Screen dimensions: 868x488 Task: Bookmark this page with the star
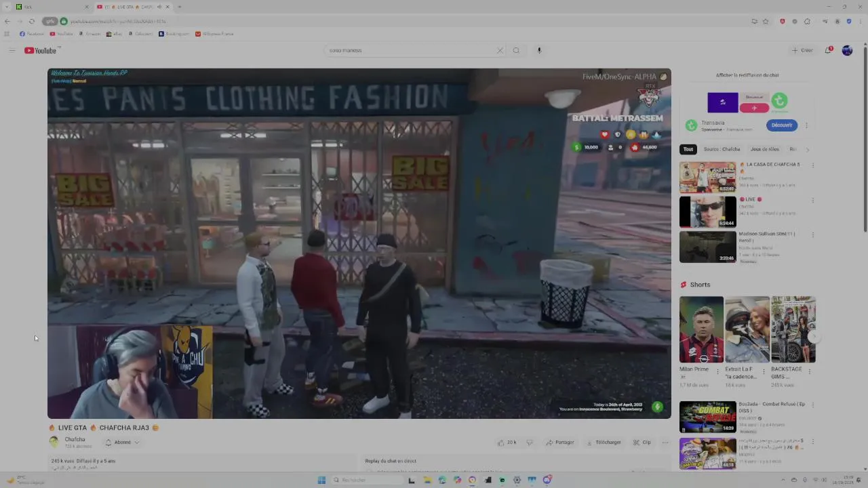(766, 21)
